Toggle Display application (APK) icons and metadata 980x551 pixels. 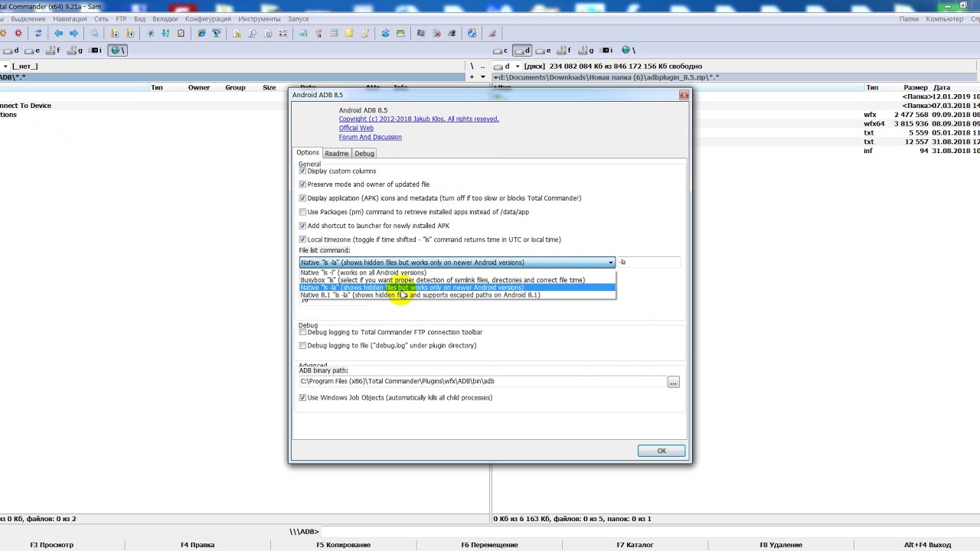coord(302,198)
